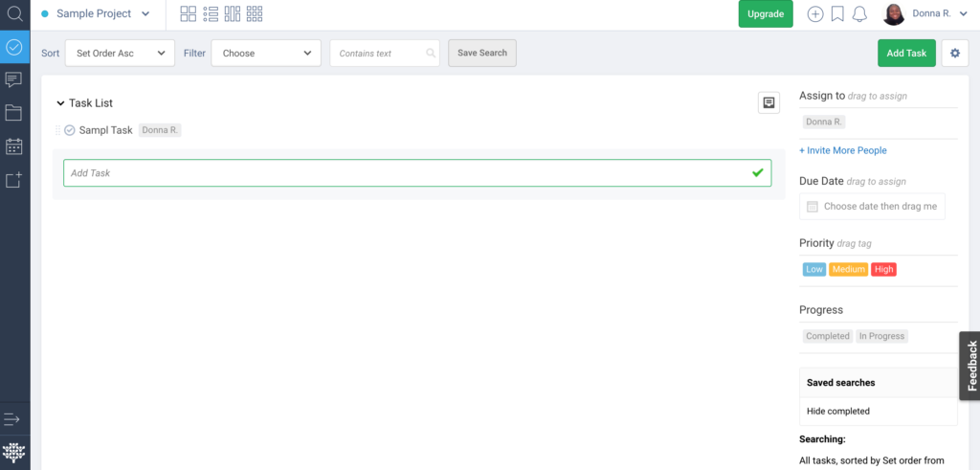Screen dimensions: 980x470
Task: Click Donna R. profile avatar
Action: point(894,13)
